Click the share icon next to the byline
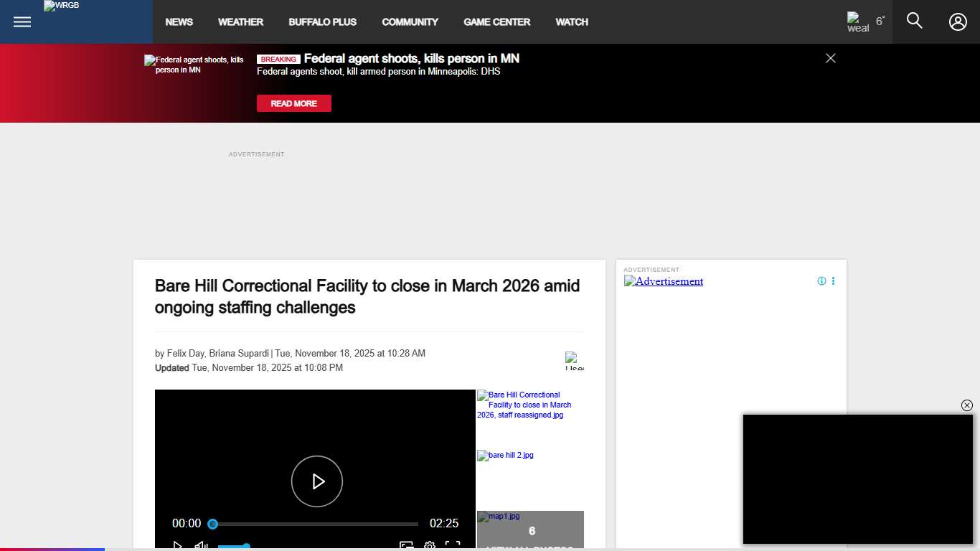Image resolution: width=980 pixels, height=551 pixels. pos(574,360)
